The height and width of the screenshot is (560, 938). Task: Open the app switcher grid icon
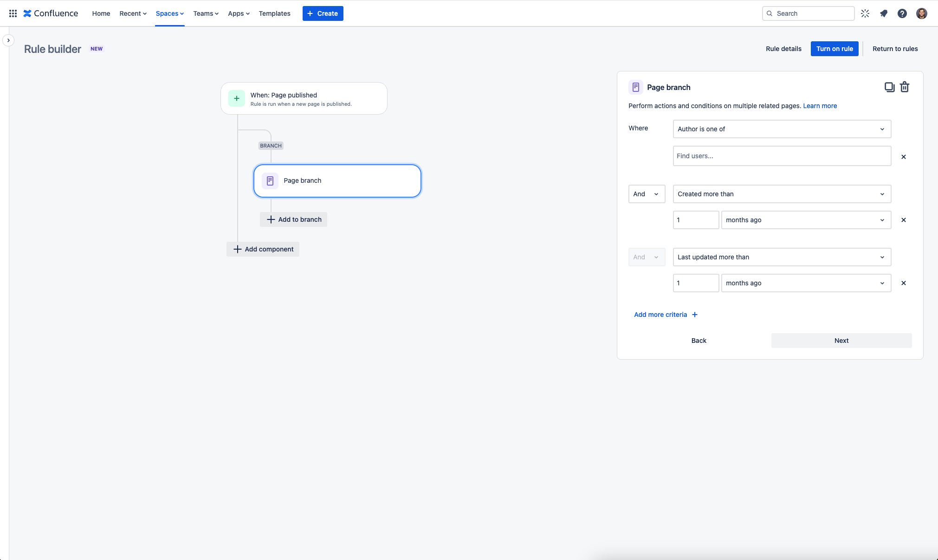coord(13,13)
